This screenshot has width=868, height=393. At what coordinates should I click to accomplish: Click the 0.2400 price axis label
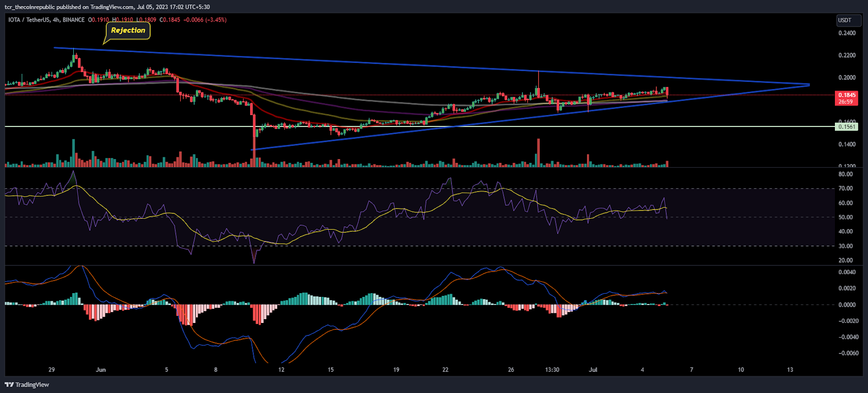click(847, 33)
